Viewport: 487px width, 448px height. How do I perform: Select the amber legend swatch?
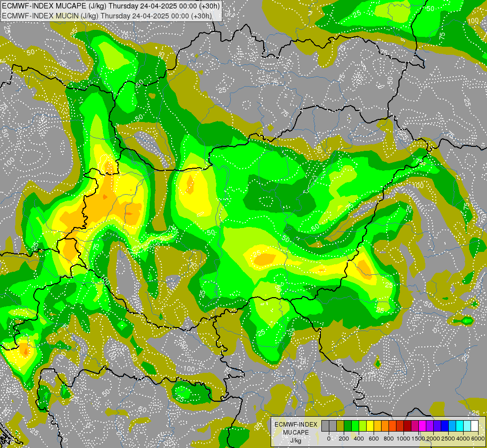(378, 426)
